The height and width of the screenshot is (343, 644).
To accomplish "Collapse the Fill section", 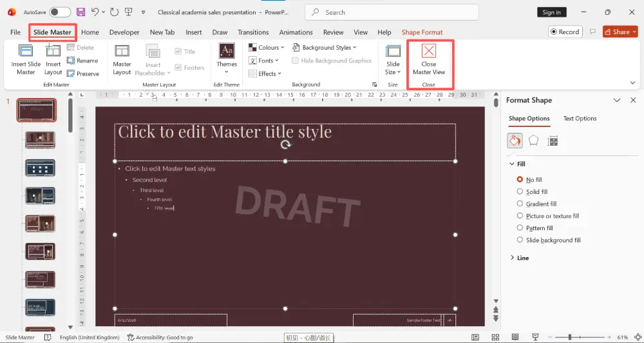I will 512,164.
